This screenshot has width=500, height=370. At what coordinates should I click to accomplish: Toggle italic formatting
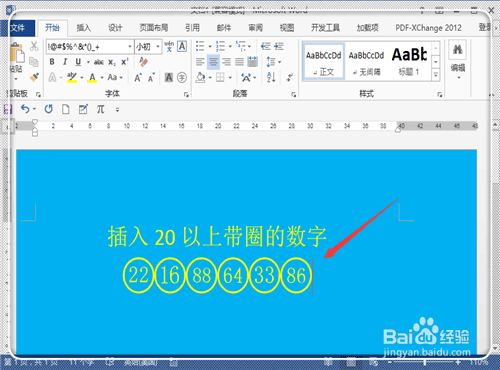(65, 62)
